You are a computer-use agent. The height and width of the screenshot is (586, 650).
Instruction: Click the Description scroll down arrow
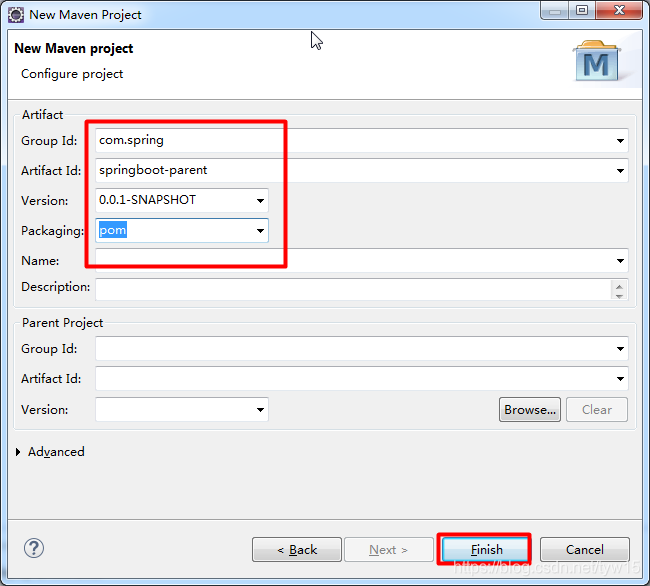tap(619, 296)
